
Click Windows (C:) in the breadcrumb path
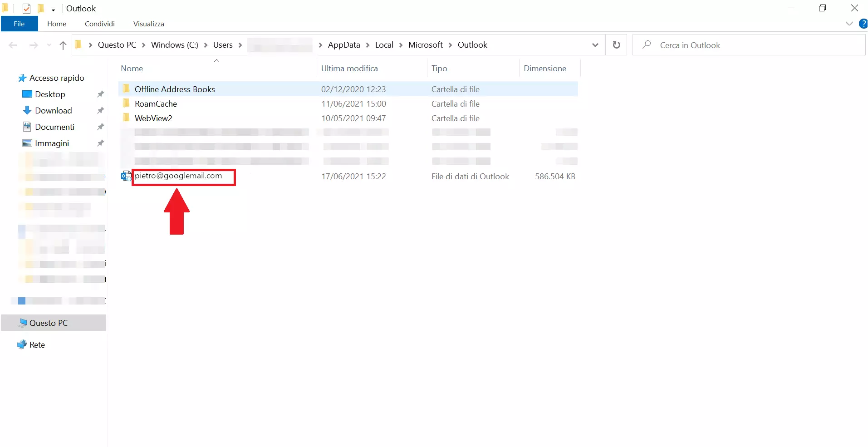coord(175,45)
